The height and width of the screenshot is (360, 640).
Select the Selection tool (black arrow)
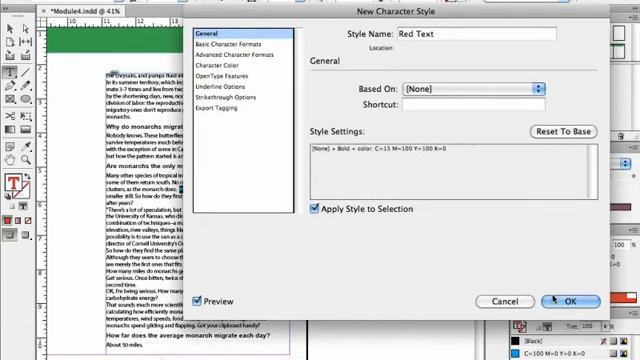pos(10,29)
